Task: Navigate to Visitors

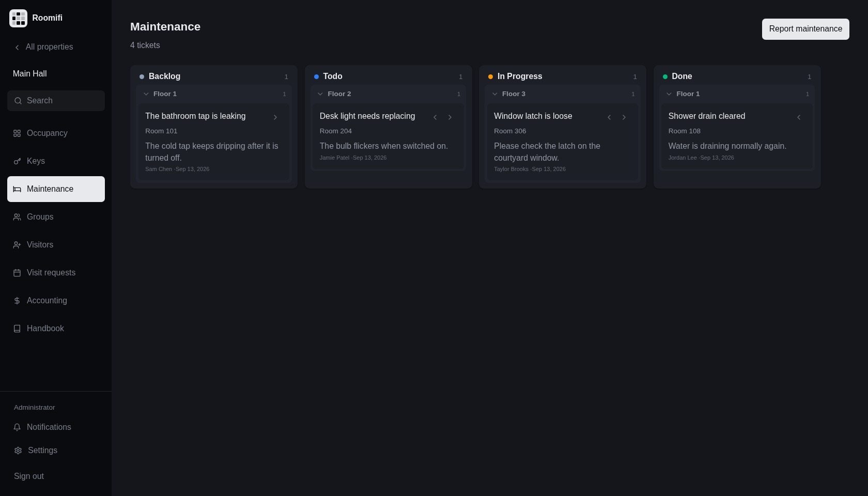Action: point(56,245)
